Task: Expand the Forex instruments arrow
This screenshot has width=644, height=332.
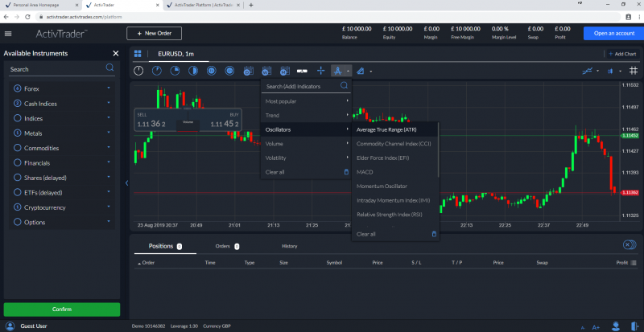Action: click(x=109, y=88)
